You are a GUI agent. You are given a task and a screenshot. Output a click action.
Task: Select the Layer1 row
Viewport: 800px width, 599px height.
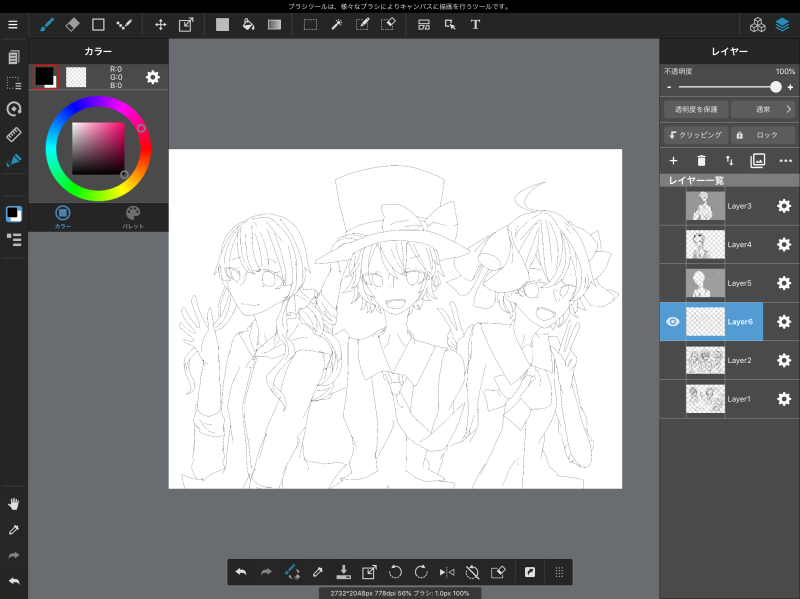tap(730, 399)
